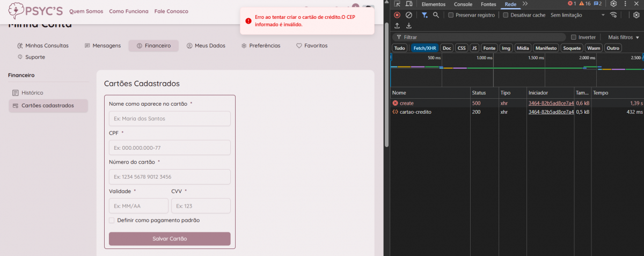Click the Número do cartão input field
The width and height of the screenshot is (644, 256).
(x=170, y=177)
